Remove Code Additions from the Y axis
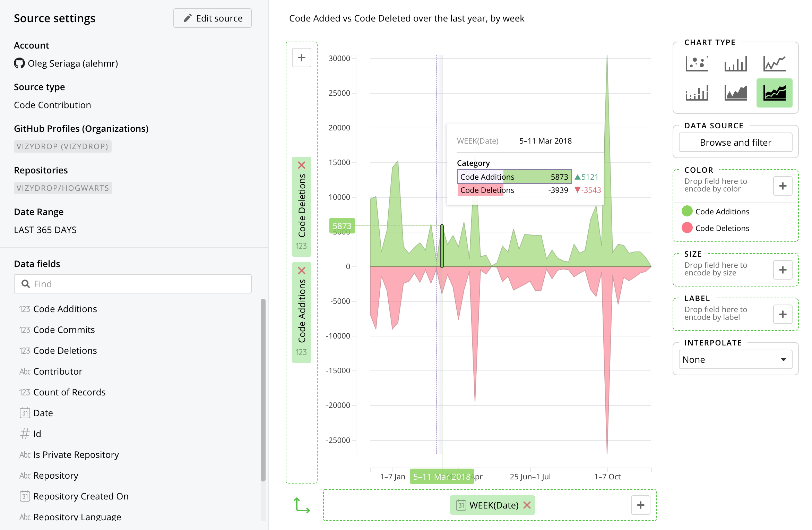Image resolution: width=812 pixels, height=530 pixels. (302, 271)
